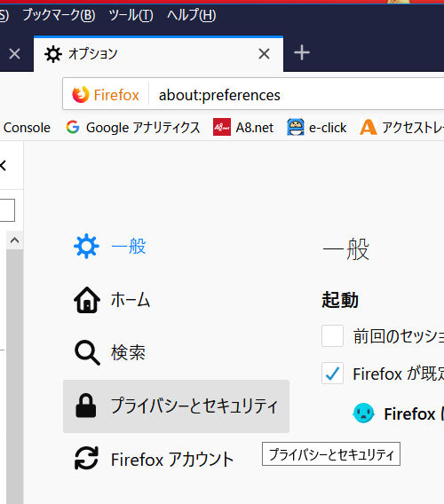Click the e-click bookmark face icon
444x504 pixels.
pyautogui.click(x=296, y=127)
